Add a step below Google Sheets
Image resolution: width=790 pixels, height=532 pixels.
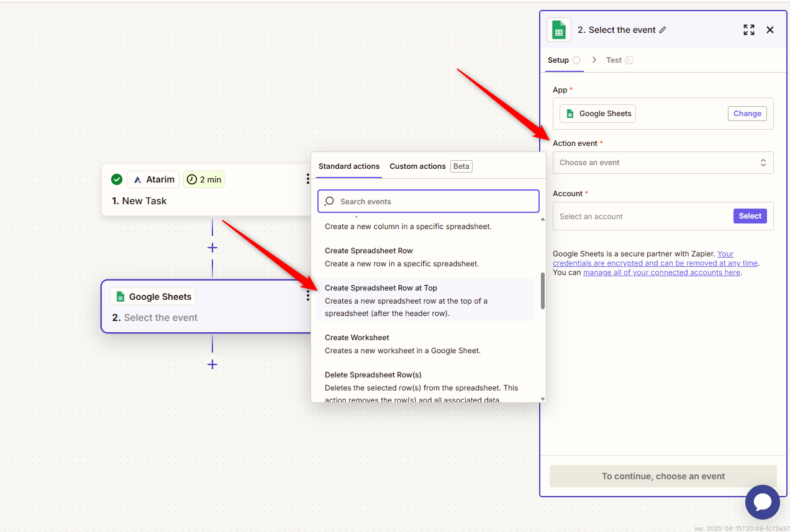point(212,364)
